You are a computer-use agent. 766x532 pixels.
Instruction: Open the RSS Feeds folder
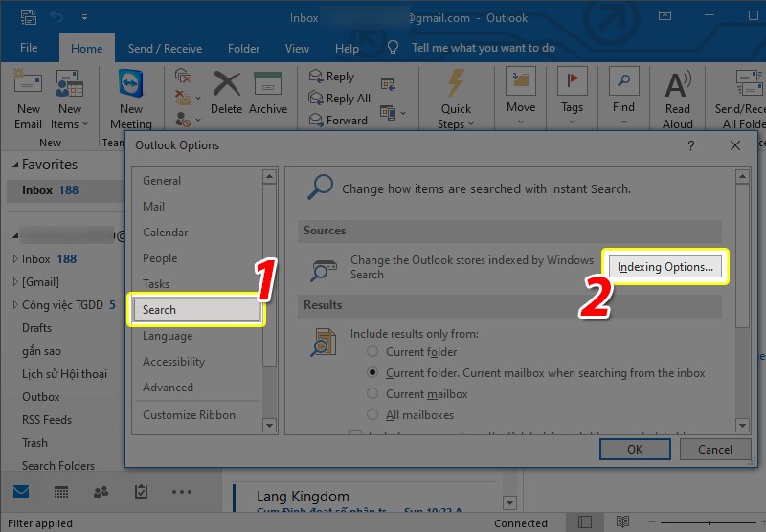click(x=47, y=420)
